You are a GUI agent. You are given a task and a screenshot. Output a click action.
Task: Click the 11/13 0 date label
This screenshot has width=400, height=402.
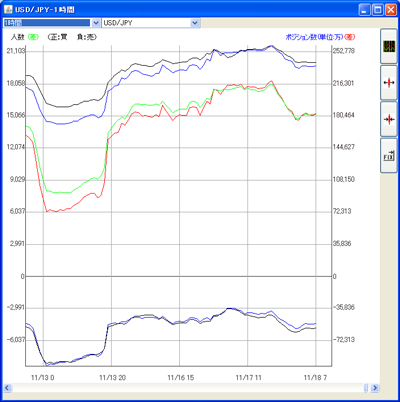point(43,378)
